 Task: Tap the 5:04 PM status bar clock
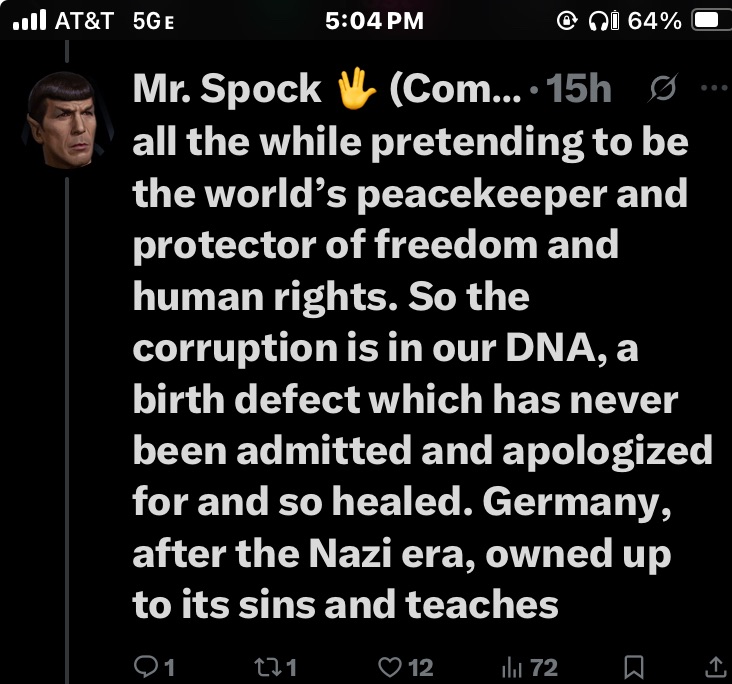click(x=375, y=20)
